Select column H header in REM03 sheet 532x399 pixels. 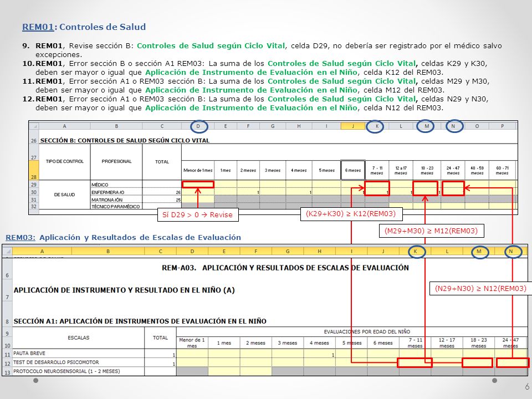click(320, 252)
